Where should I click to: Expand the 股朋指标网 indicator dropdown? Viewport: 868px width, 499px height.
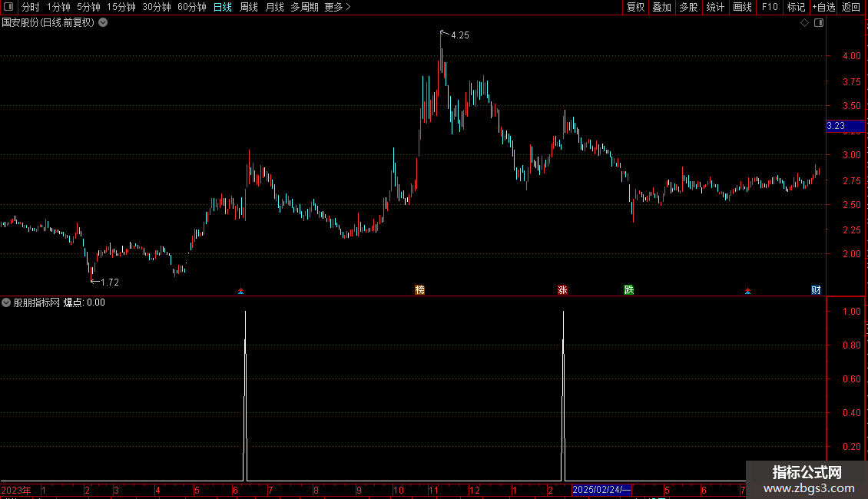pos(6,302)
